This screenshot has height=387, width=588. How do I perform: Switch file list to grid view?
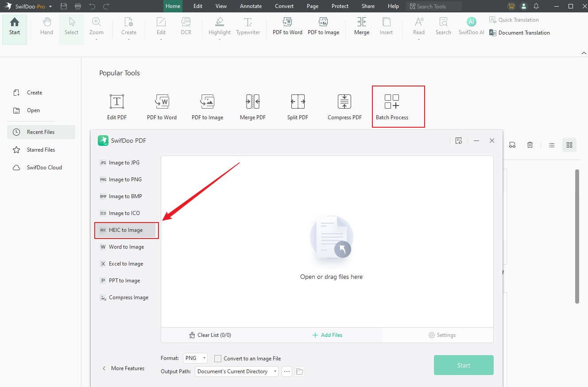point(569,145)
